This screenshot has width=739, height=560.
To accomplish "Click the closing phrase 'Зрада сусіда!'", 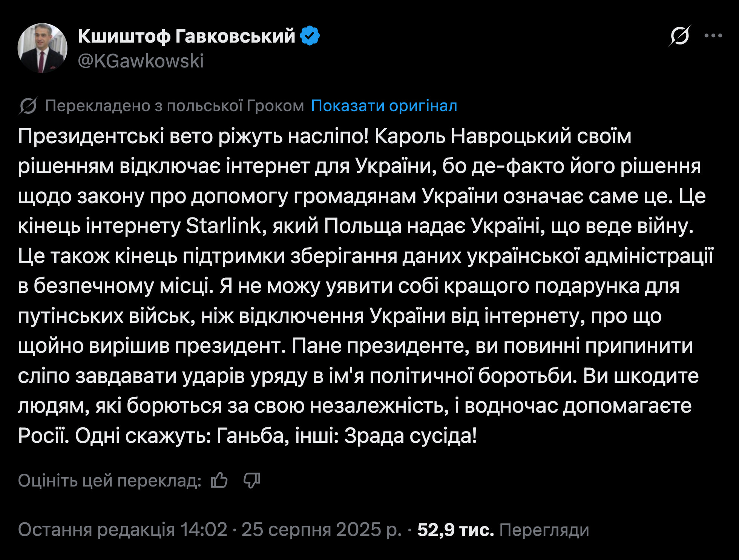I will tap(410, 436).
